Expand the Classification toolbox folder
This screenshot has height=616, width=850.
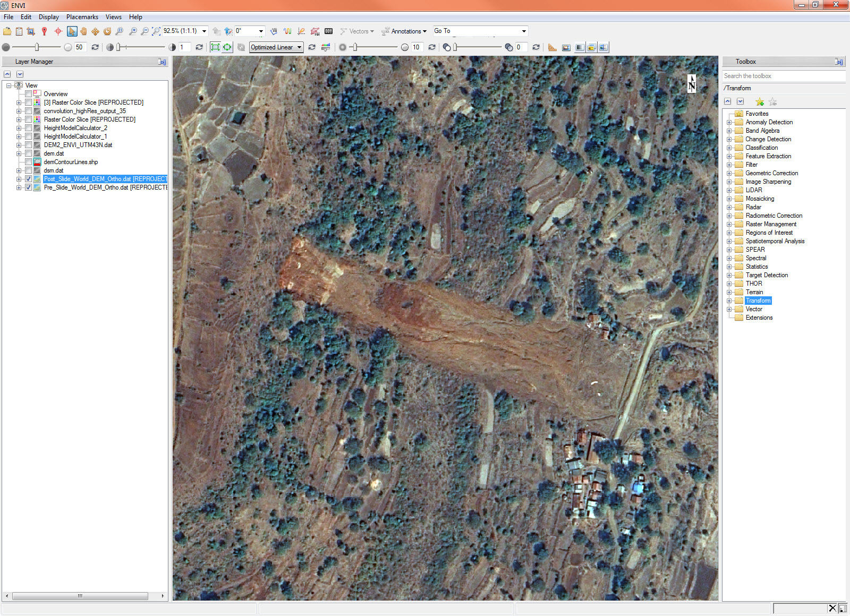pyautogui.click(x=729, y=148)
